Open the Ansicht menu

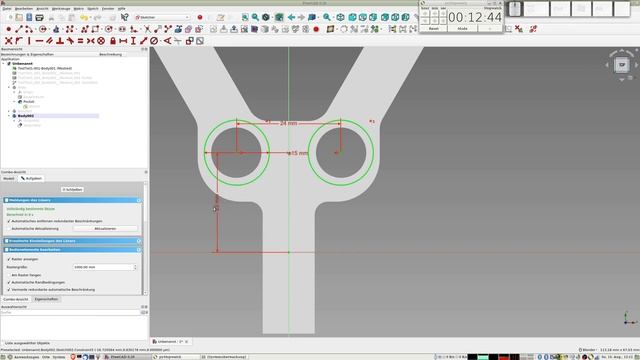[x=42, y=9]
